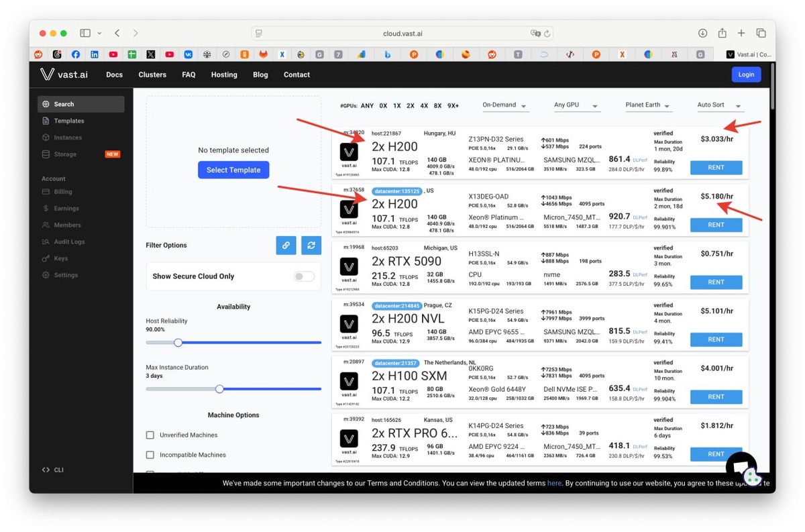Viewport: 805px width, 532px height.
Task: Toggle the Safari sidebar button
Action: coord(85,33)
